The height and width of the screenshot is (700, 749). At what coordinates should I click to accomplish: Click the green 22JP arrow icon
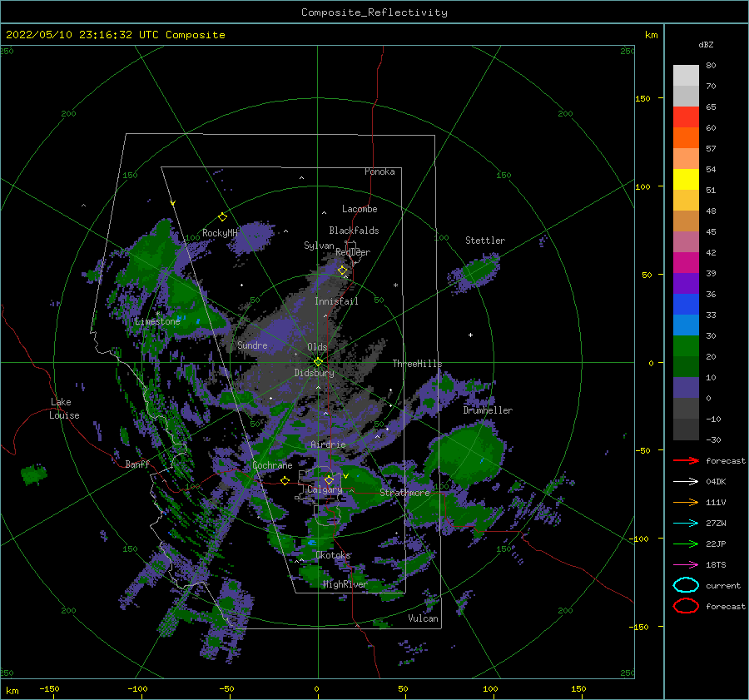click(686, 544)
